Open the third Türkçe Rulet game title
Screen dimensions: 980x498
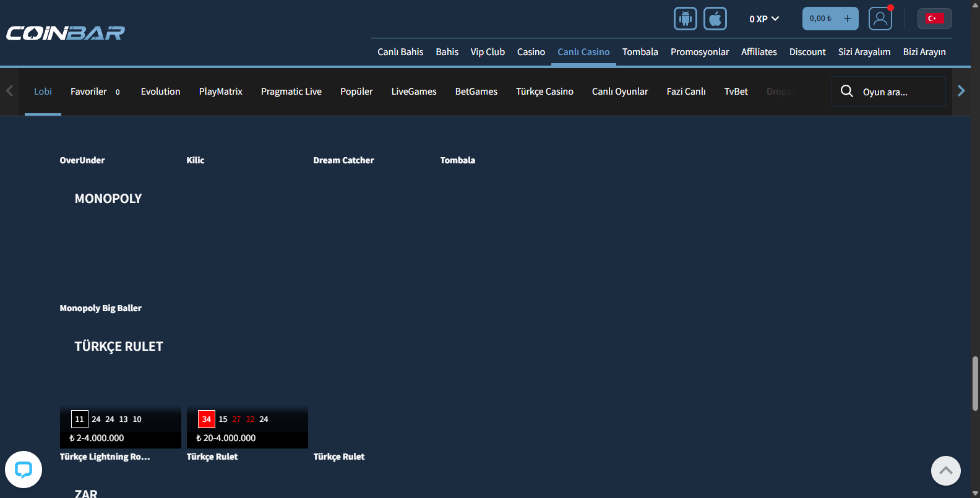click(339, 457)
